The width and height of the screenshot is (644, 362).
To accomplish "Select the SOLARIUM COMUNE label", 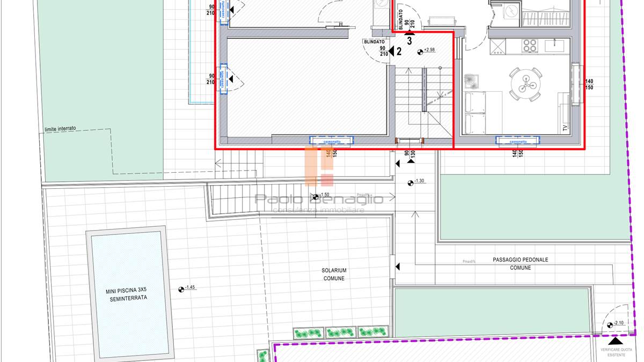I will [x=334, y=274].
